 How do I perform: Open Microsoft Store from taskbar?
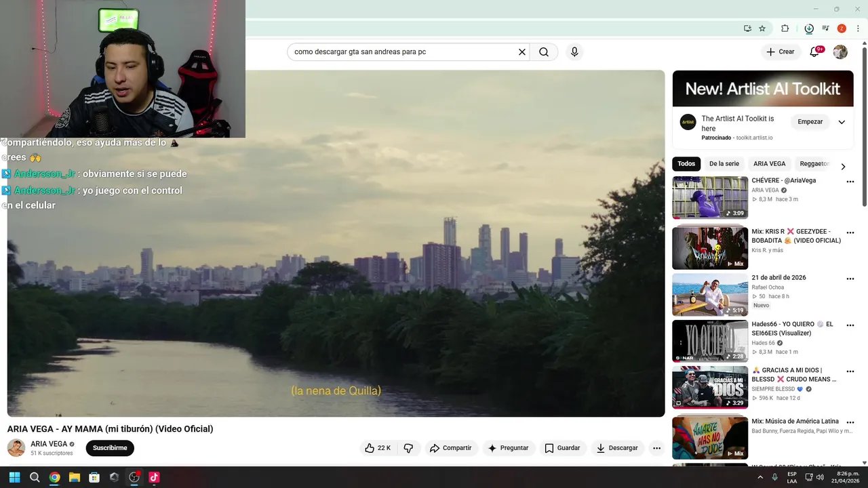pyautogui.click(x=94, y=477)
